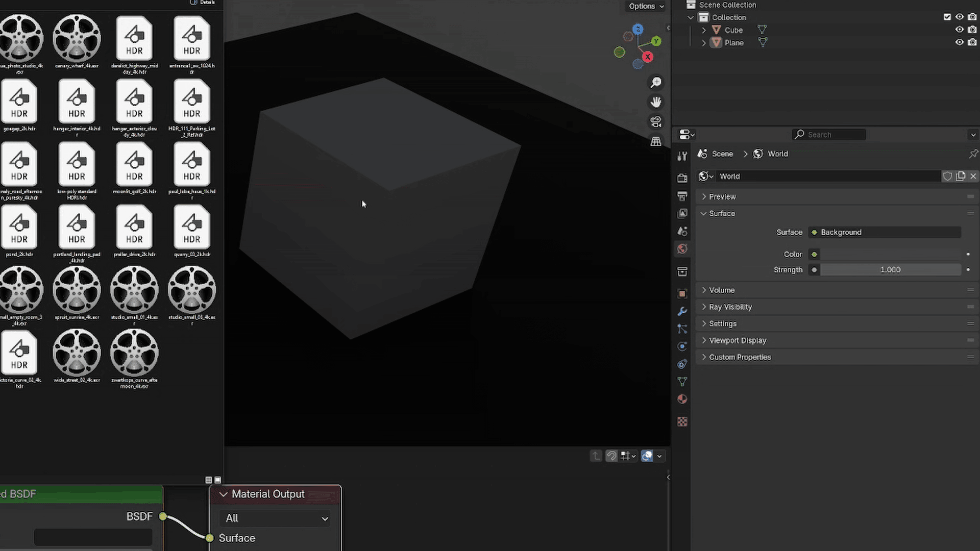Click the Strength value slider

(890, 270)
